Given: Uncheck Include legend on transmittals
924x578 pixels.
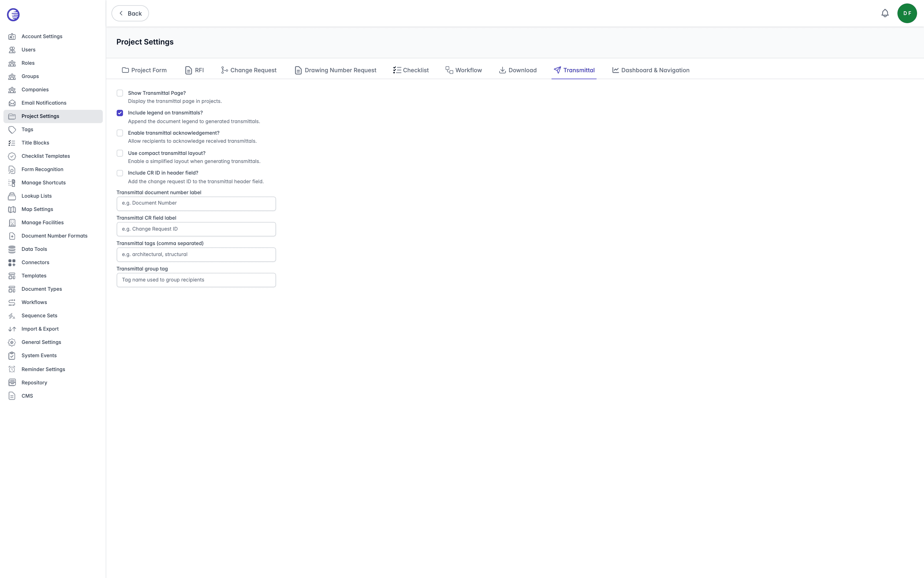Looking at the screenshot, I should point(120,113).
